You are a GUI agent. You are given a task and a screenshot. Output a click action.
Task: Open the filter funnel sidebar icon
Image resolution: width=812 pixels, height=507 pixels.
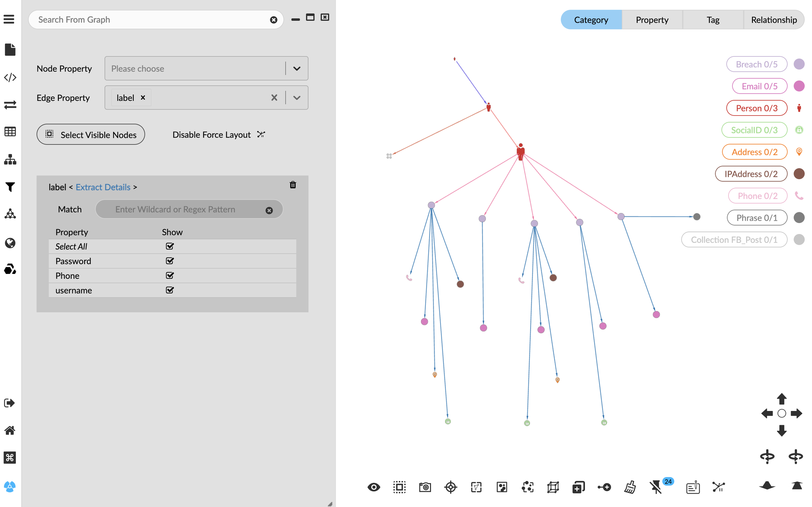[10, 187]
